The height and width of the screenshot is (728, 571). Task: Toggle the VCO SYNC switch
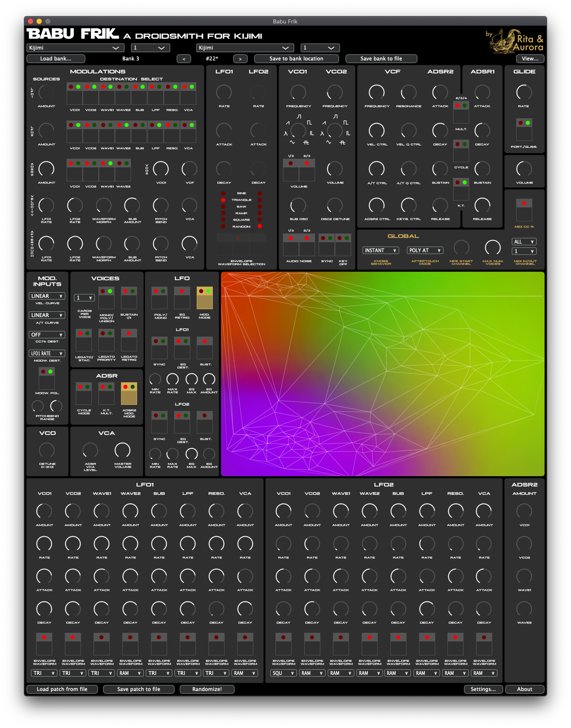pyautogui.click(x=326, y=245)
